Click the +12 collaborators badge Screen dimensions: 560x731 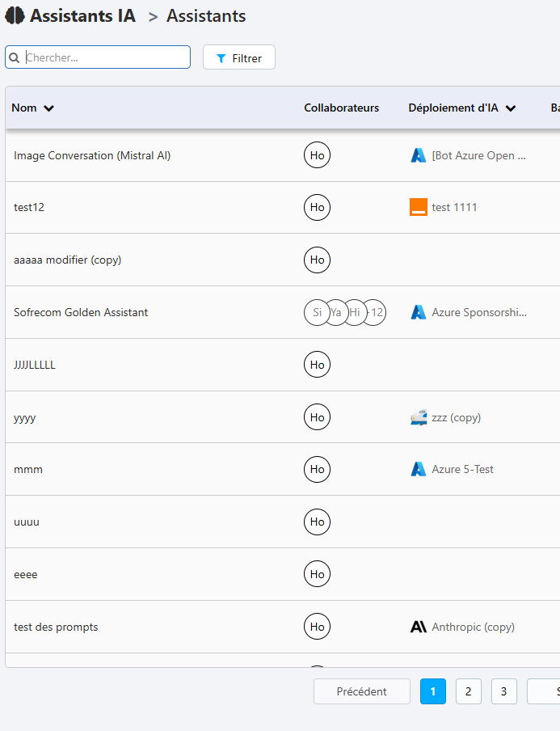[x=375, y=312]
